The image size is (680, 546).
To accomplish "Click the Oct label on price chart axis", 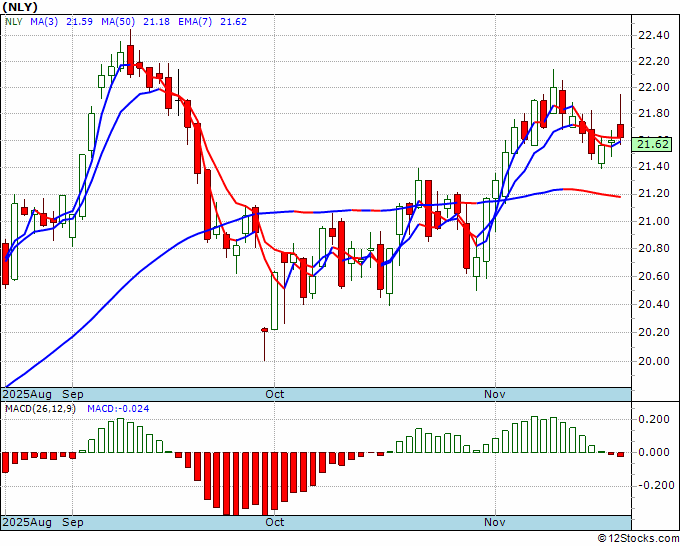I will click(x=275, y=394).
